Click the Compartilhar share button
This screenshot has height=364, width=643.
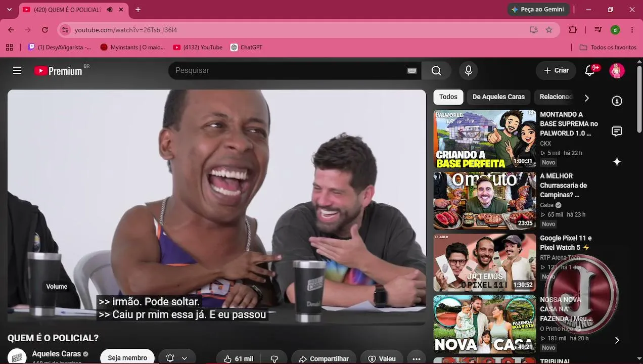coord(324,358)
